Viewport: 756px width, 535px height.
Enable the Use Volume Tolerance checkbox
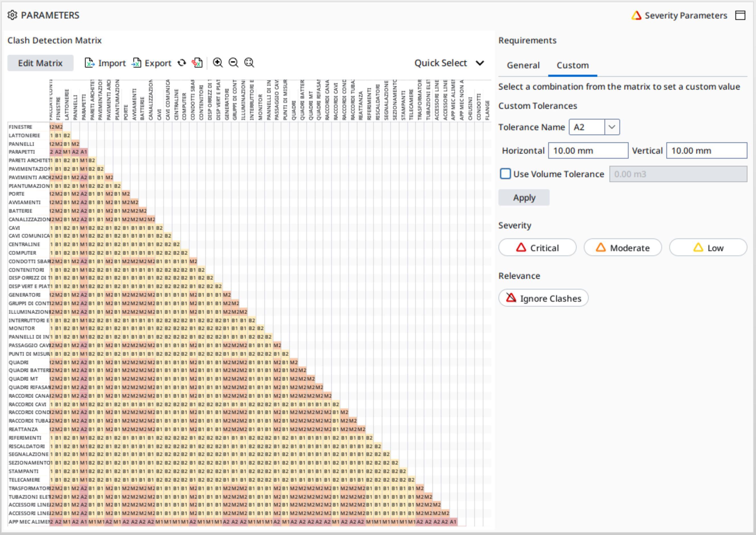click(x=505, y=174)
